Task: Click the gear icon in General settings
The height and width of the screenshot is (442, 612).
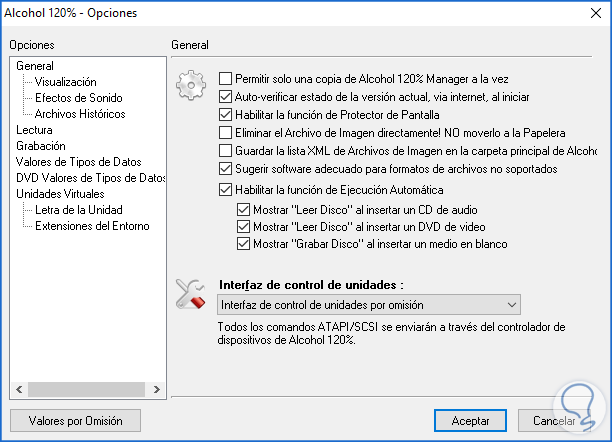Action: pyautogui.click(x=188, y=85)
